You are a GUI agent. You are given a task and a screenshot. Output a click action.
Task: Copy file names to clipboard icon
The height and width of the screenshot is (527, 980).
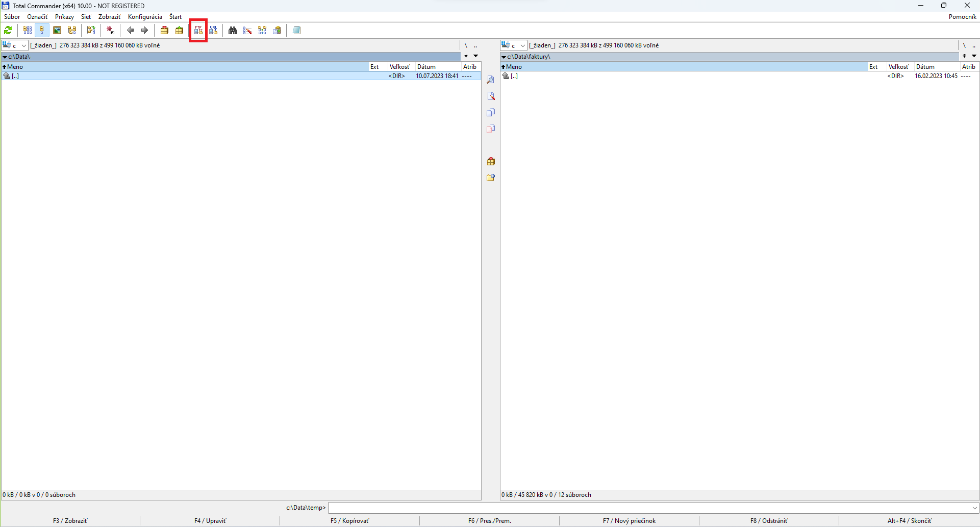[277, 30]
